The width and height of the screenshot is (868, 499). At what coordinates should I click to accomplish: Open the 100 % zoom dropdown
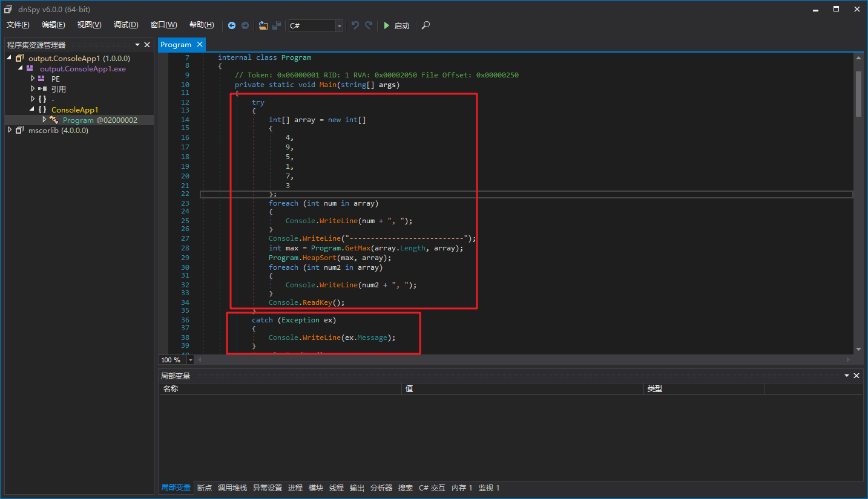(x=191, y=360)
